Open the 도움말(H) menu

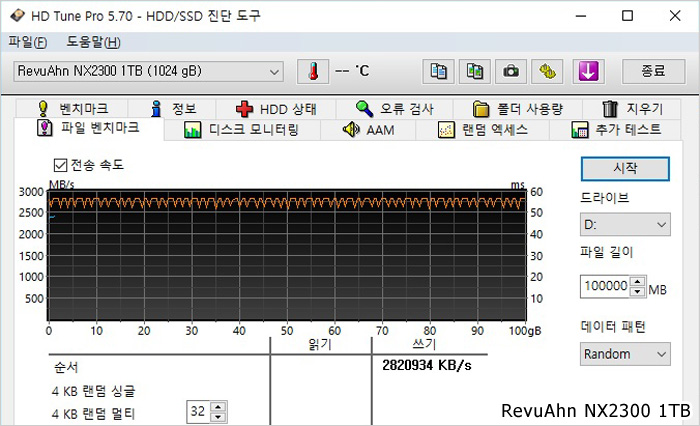(x=94, y=42)
